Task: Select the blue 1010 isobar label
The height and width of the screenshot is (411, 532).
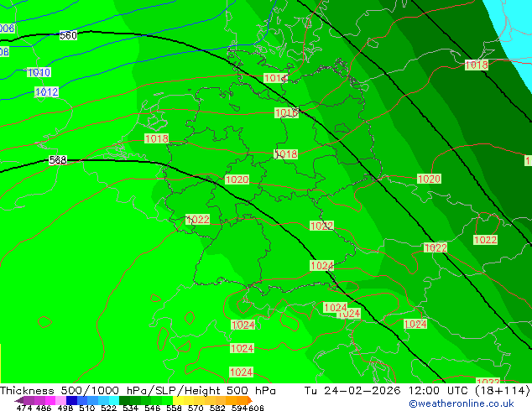Action: tap(39, 72)
